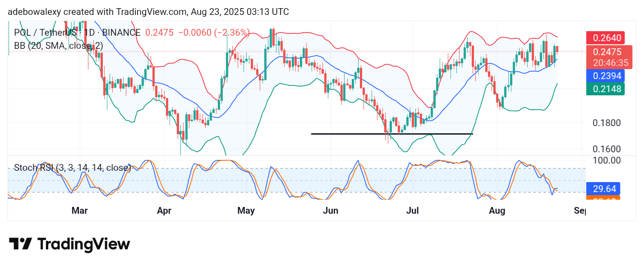Click the Stoch RSI (3, 3, 14, 14, close) label
Image resolution: width=644 pixels, height=267 pixels.
coord(73,168)
